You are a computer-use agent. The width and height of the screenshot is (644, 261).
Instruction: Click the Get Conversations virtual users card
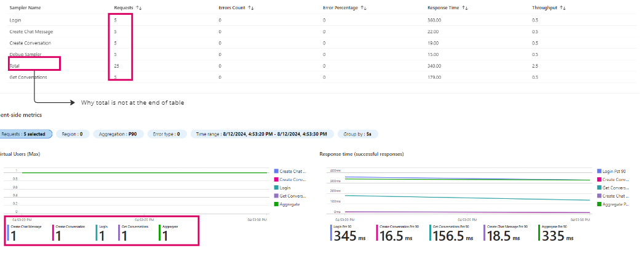pyautogui.click(x=134, y=233)
